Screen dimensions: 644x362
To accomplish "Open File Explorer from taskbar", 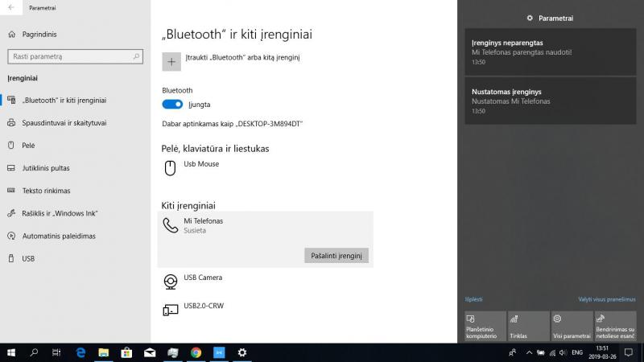I will (x=104, y=352).
